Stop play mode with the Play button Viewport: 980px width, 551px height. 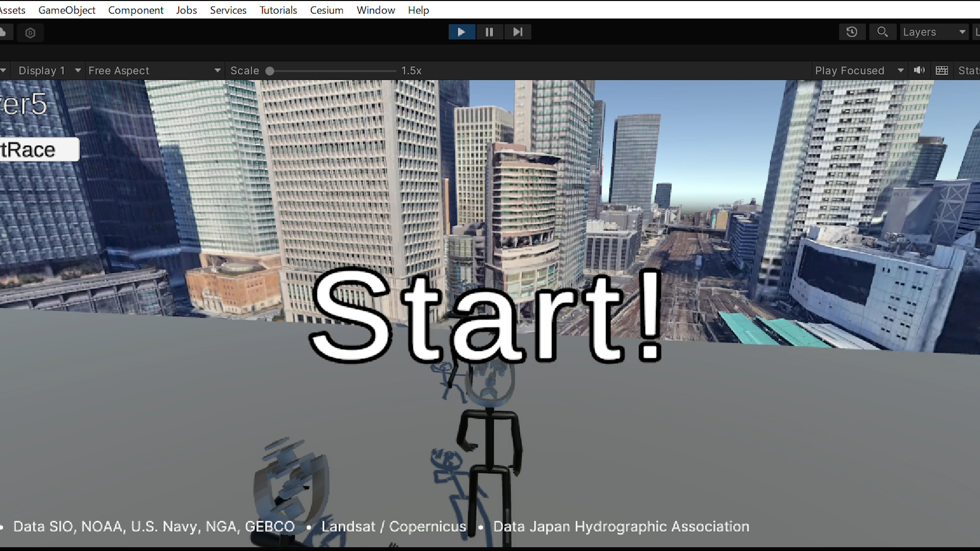point(461,32)
